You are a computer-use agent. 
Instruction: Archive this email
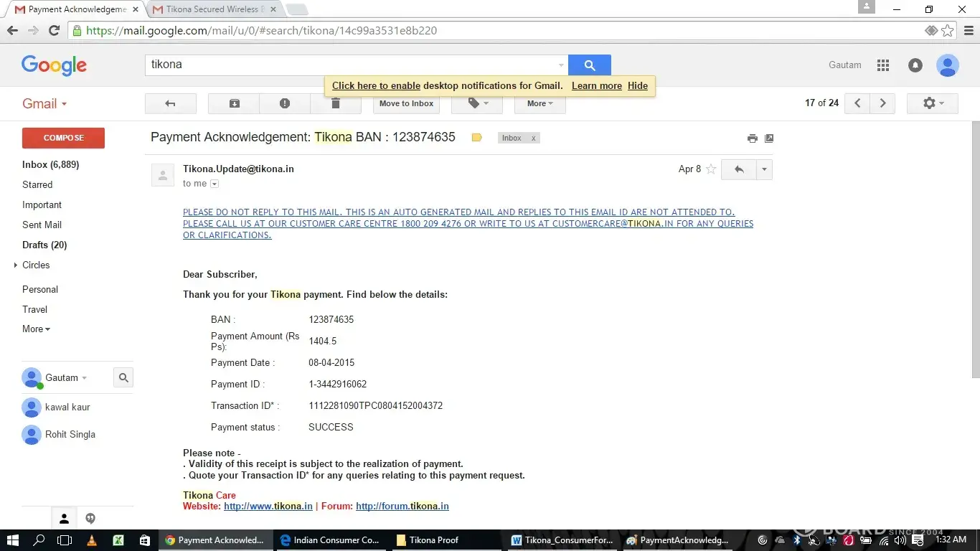pyautogui.click(x=234, y=103)
